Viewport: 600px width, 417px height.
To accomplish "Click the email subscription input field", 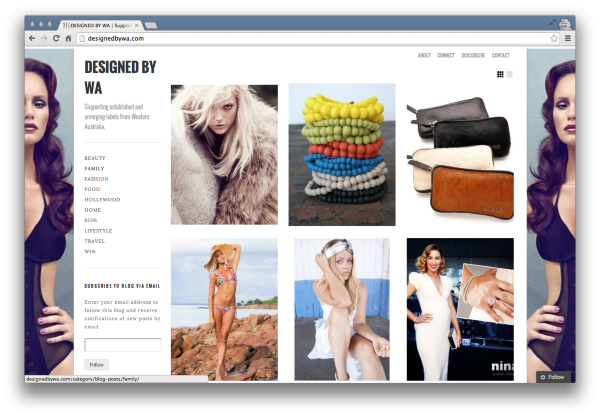I will (123, 345).
